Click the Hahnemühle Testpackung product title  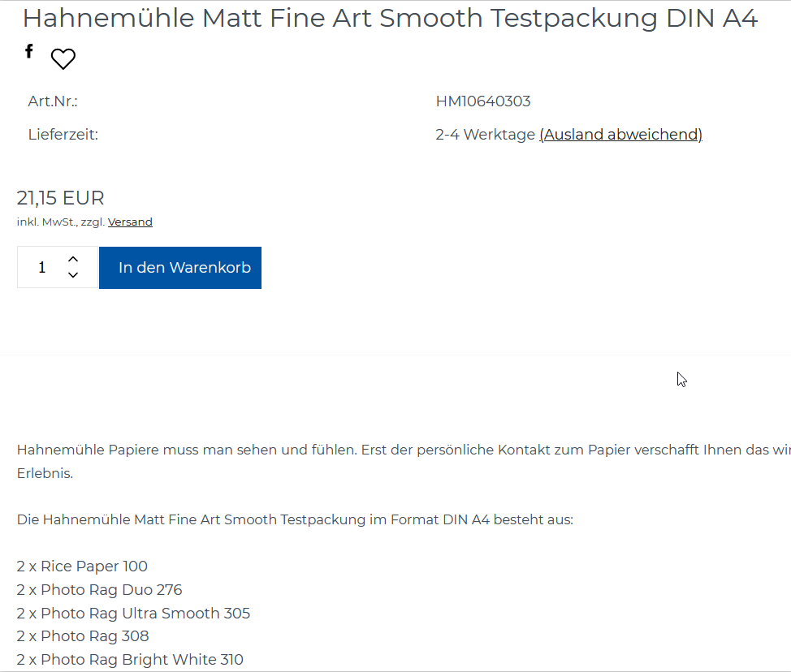coord(390,19)
